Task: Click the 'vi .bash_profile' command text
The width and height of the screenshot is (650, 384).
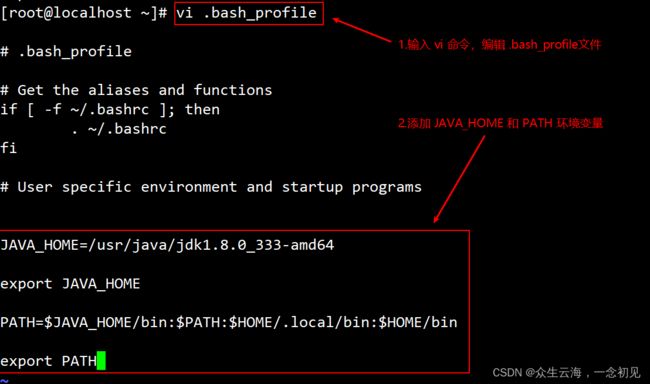Action: pos(247,13)
